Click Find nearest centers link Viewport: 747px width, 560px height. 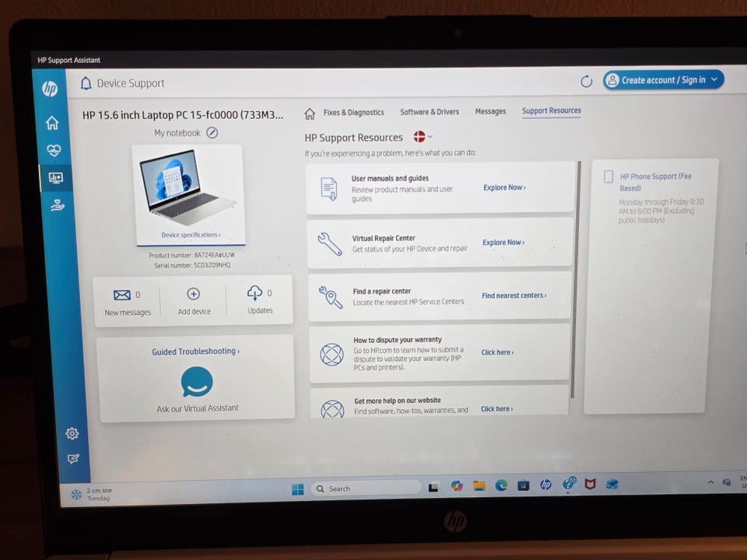514,296
